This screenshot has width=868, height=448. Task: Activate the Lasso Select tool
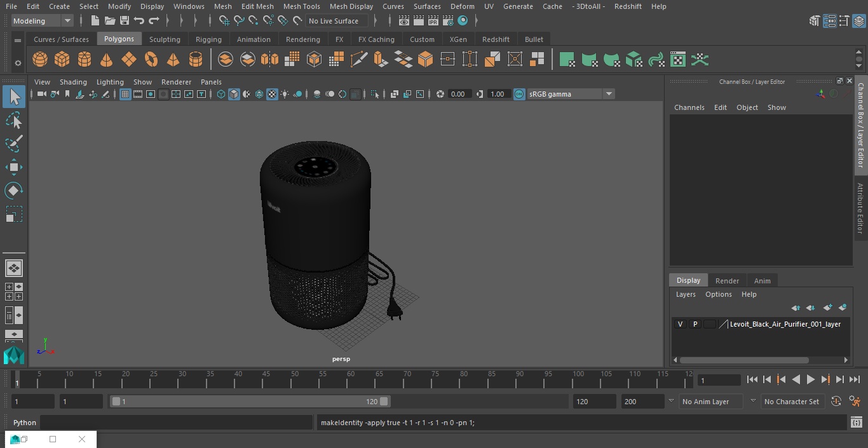(x=14, y=120)
